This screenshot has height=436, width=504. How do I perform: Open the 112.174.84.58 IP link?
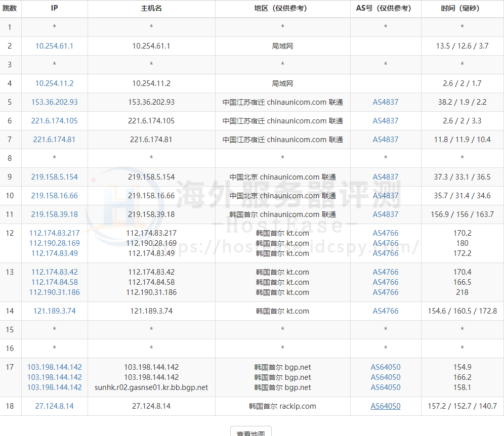point(54,282)
